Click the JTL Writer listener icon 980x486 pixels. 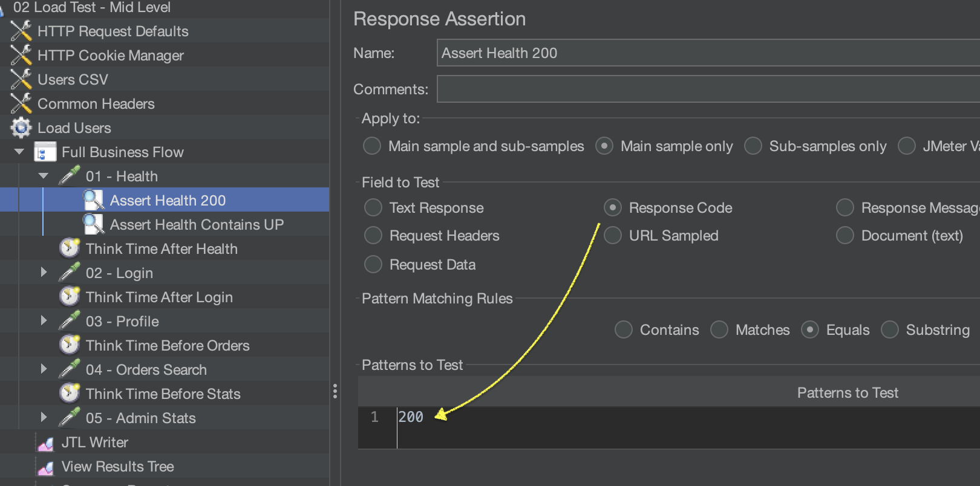(45, 443)
